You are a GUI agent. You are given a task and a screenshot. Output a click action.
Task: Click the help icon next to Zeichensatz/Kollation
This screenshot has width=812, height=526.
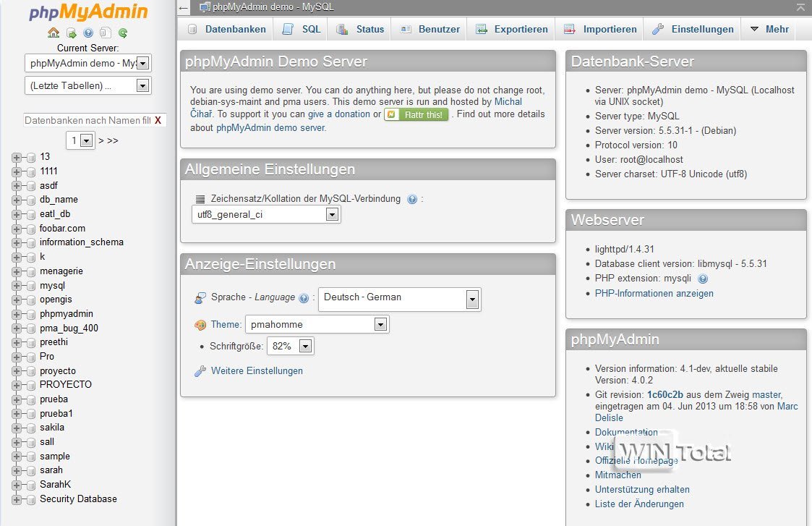pyautogui.click(x=412, y=199)
